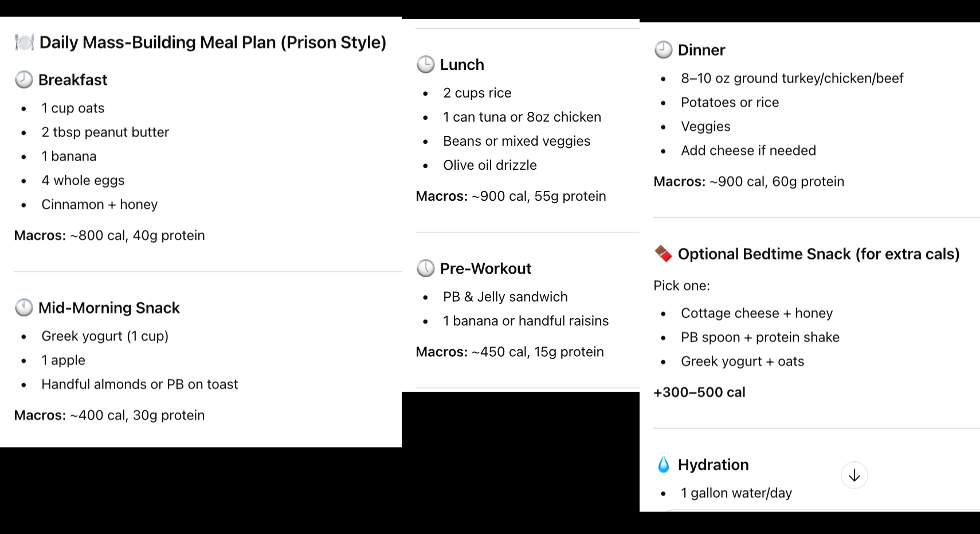980x534 pixels.
Task: Click the Dinner macros line
Action: coord(748,182)
